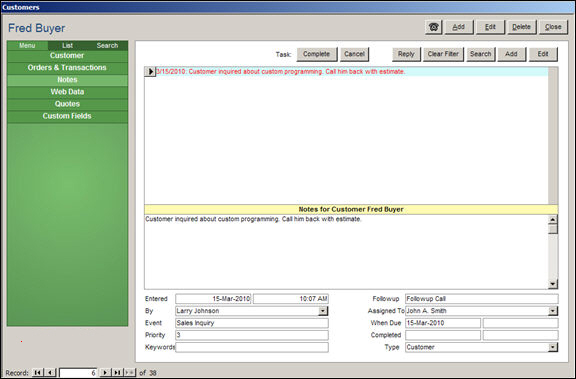Click the Followup Call field

tap(482, 299)
